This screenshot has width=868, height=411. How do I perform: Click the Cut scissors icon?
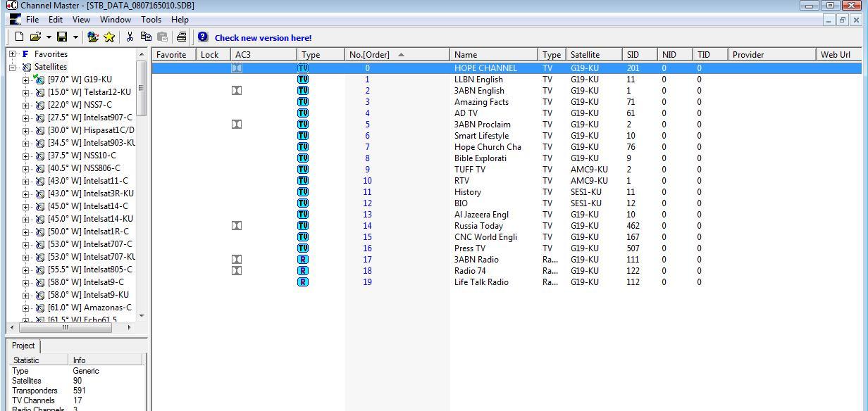coord(130,37)
